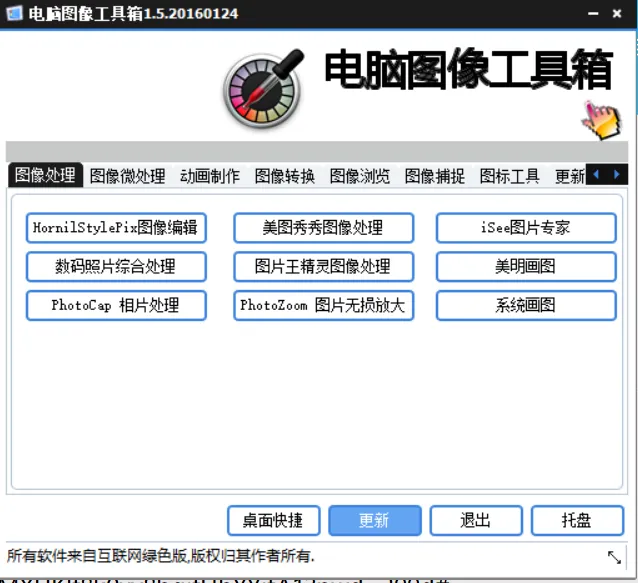
Task: Click the title bar text 电脑图像工具箱1.5.20160124
Action: point(133,14)
